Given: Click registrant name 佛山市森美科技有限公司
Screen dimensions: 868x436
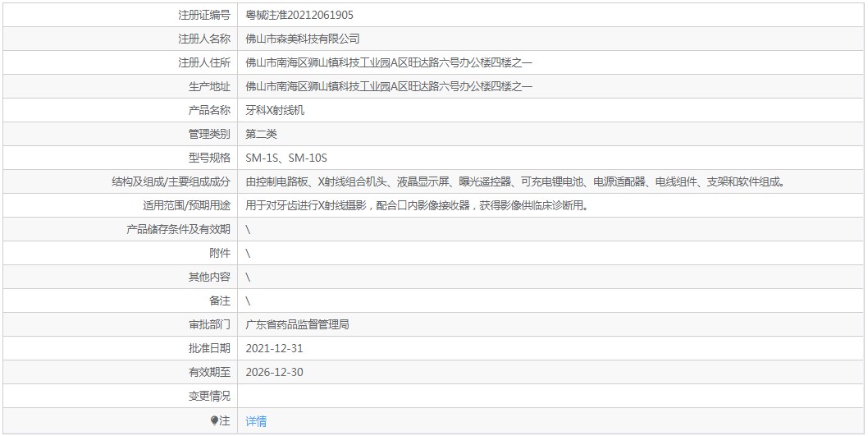Looking at the screenshot, I should (x=302, y=39).
